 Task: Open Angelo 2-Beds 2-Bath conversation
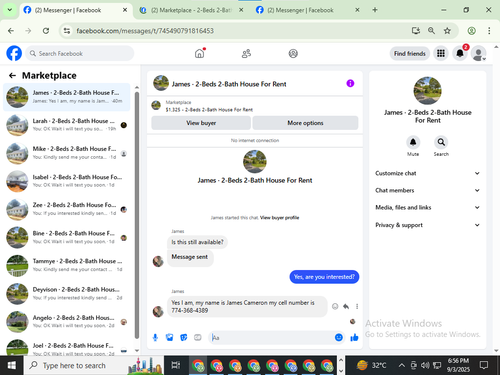point(67,322)
